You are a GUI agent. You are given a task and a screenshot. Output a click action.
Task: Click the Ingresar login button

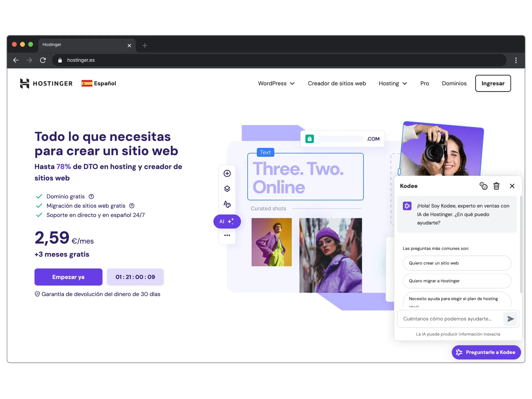pos(493,83)
